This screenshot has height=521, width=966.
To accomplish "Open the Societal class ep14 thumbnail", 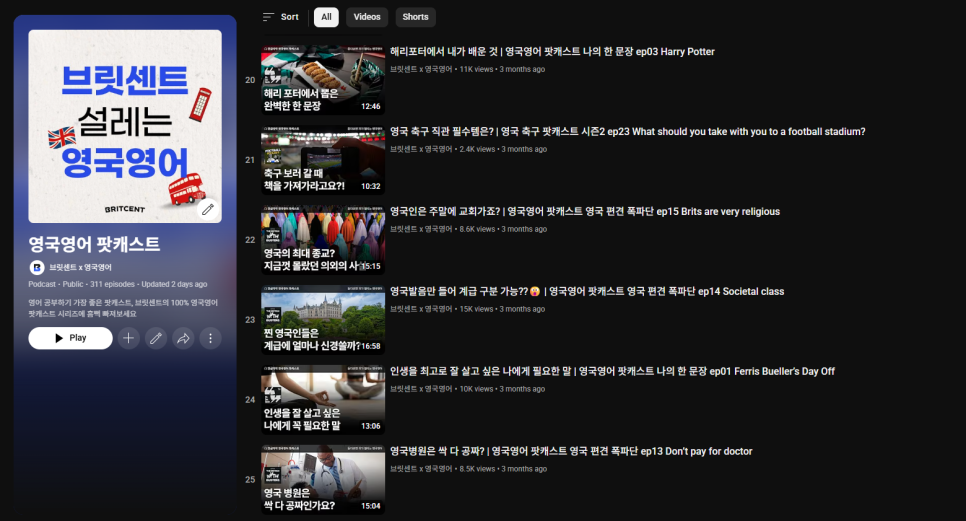I will pos(323,320).
